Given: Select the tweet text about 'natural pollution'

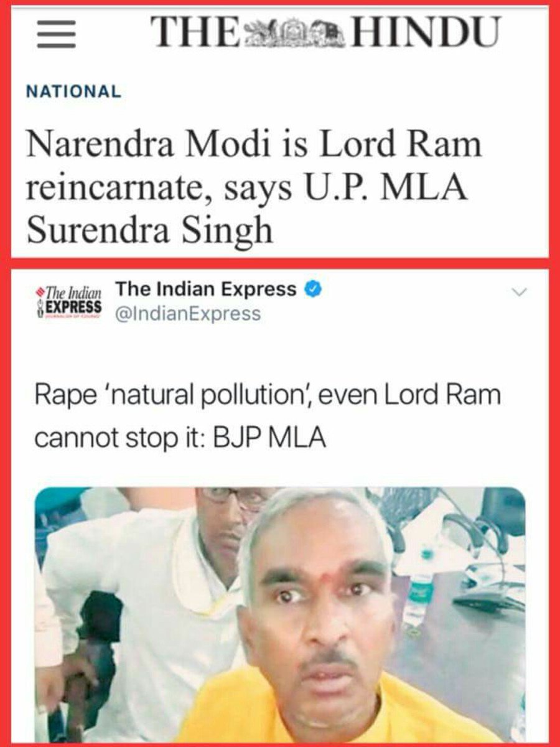Looking at the screenshot, I should [x=268, y=417].
